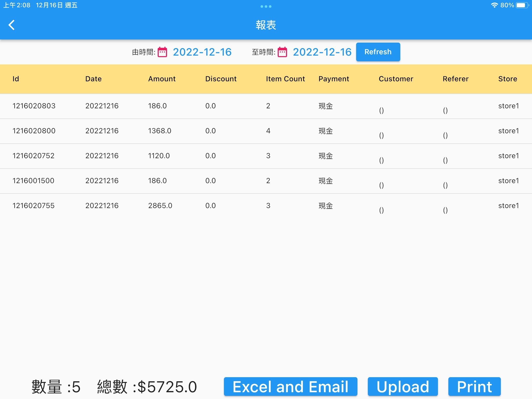
Task: Change the 由時間 start date value
Action: 202,52
